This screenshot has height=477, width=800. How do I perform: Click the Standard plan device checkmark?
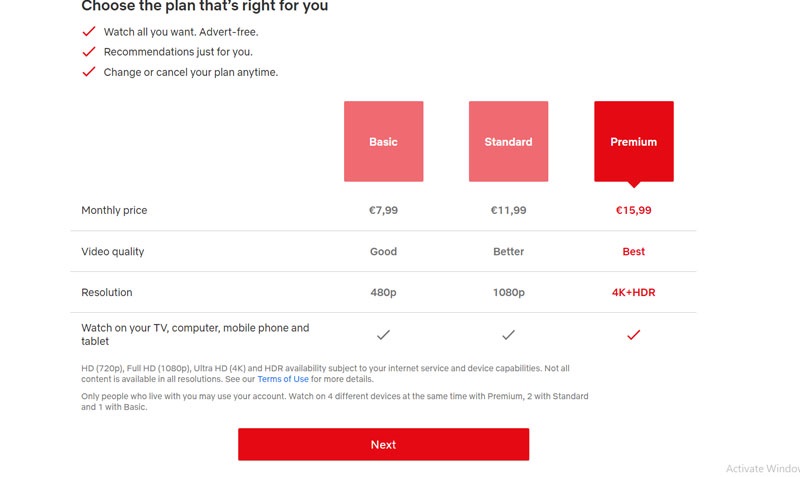[508, 335]
